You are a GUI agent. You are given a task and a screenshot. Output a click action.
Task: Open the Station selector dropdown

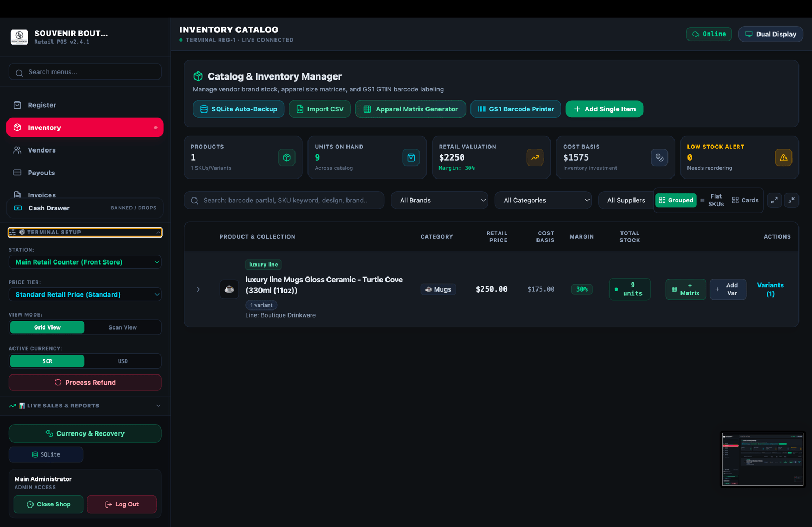tap(85, 262)
